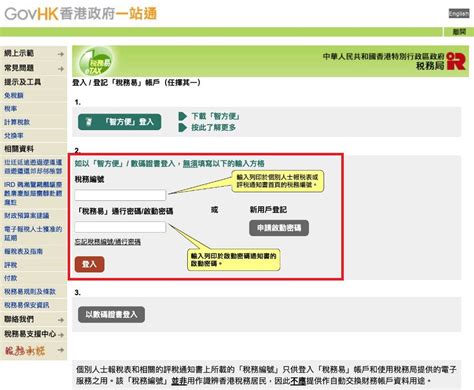The height and width of the screenshot is (390, 474).
Task: Open the 聯絡我們 menu item
Action: pyautogui.click(x=19, y=319)
